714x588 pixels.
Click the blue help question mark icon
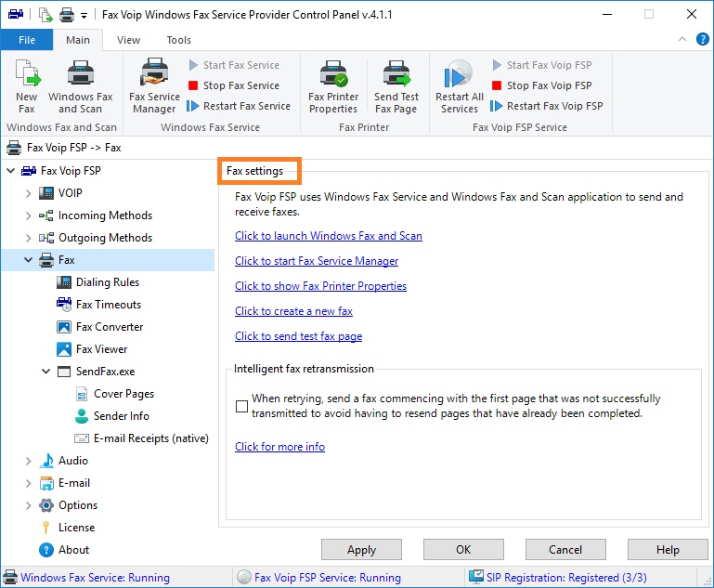pos(703,39)
